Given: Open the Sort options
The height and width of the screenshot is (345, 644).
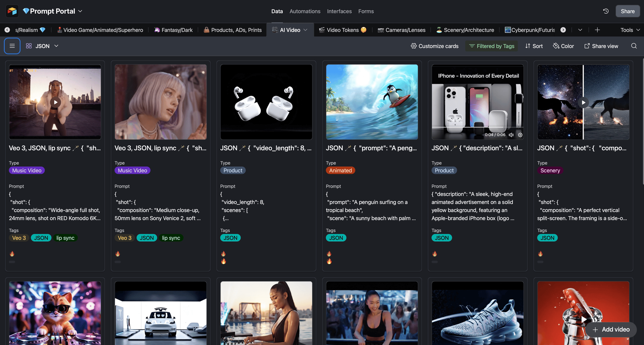Looking at the screenshot, I should click(534, 46).
